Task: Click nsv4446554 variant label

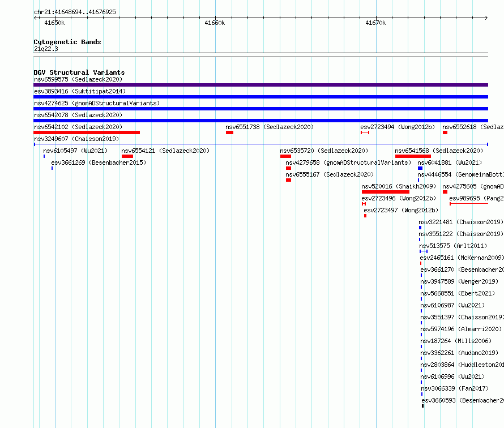Action: [x=460, y=174]
